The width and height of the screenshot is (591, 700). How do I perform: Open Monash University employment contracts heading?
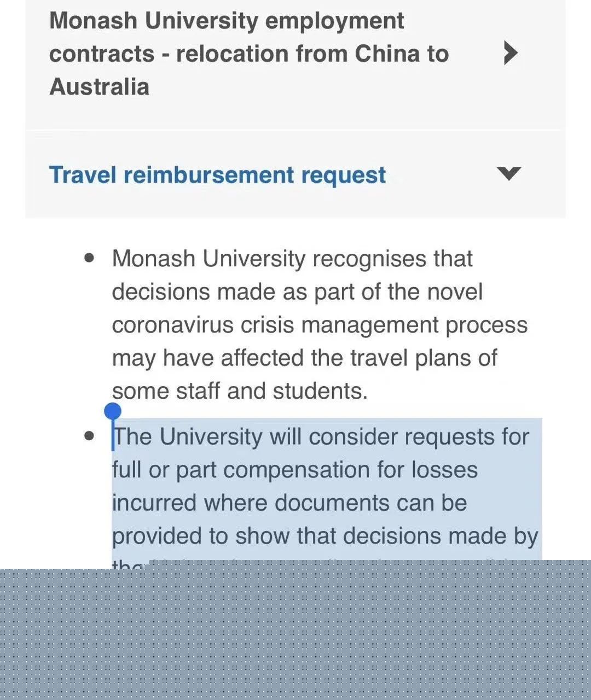click(x=227, y=21)
